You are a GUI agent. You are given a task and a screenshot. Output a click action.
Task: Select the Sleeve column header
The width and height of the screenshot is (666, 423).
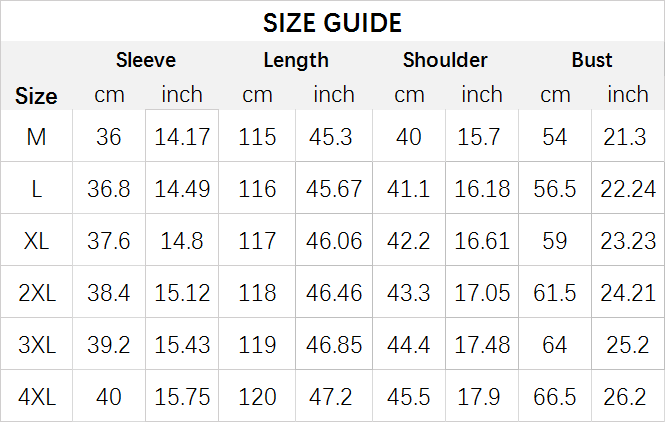point(146,60)
